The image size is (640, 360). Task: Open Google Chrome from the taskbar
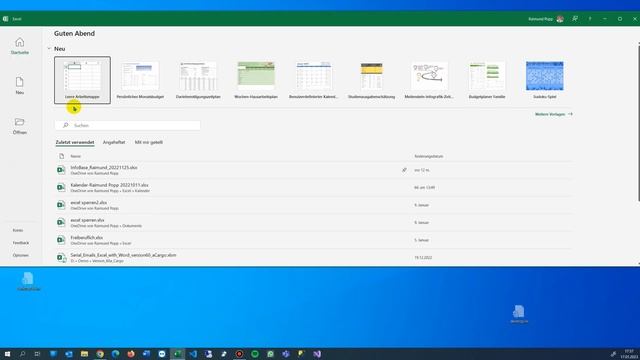(x=100, y=354)
